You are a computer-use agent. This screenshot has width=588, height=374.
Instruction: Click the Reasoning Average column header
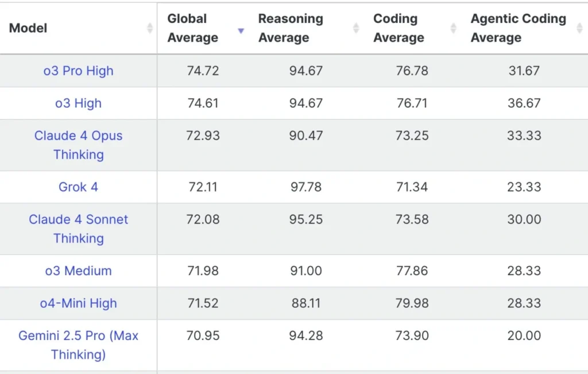(291, 28)
